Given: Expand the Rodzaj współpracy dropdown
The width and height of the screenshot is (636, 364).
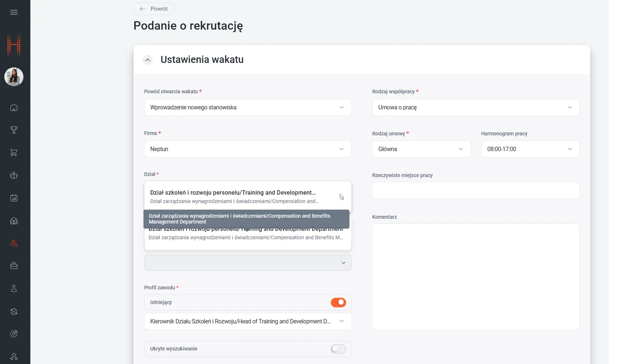Looking at the screenshot, I should click(x=475, y=108).
